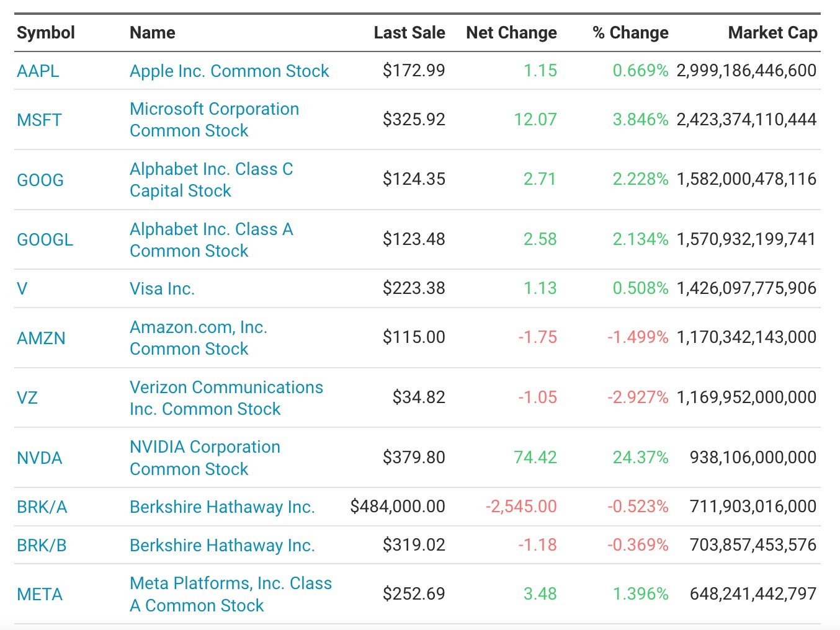Click the % Change column header
This screenshot has height=630, width=840.
click(x=630, y=33)
